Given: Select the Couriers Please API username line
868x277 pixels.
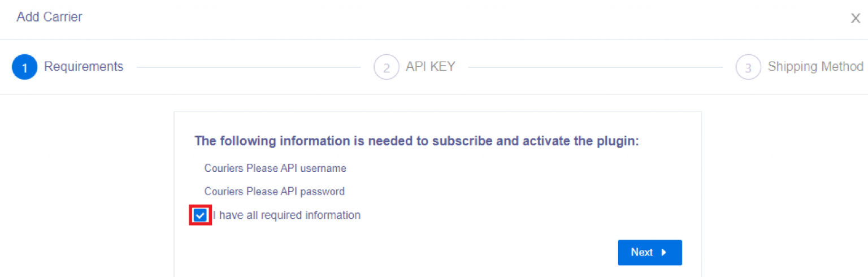Looking at the screenshot, I should coord(275,168).
